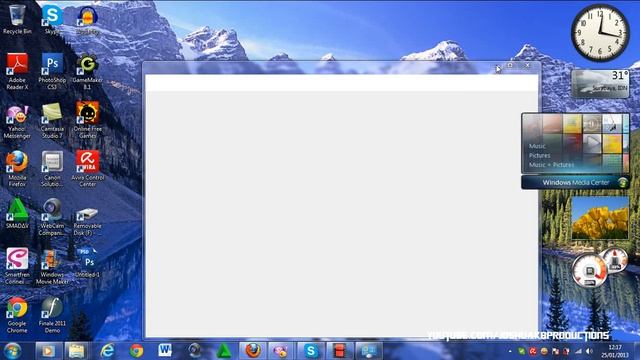
Task: Open the Yahoo! Messenger desktop shortcut
Action: pyautogui.click(x=17, y=121)
